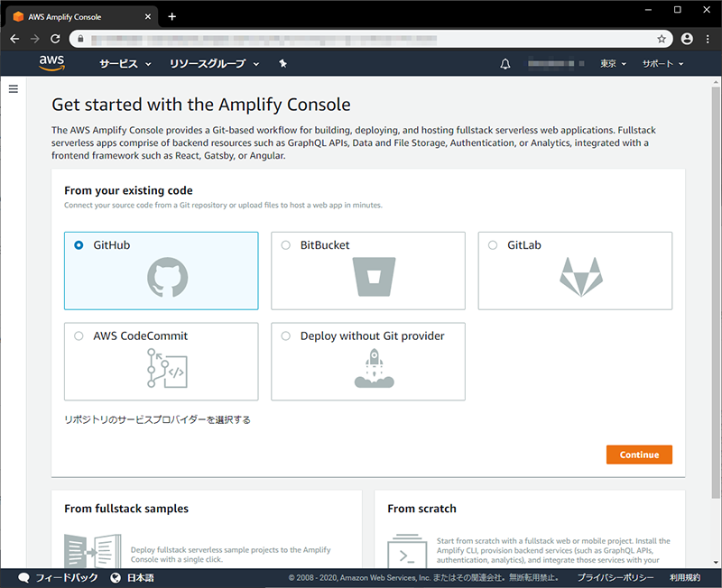This screenshot has height=588, width=722.
Task: Click the GitHub octocat logo
Action: (x=168, y=277)
